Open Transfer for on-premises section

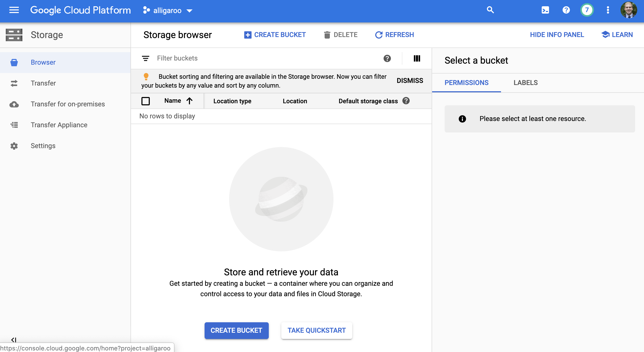pos(65,104)
